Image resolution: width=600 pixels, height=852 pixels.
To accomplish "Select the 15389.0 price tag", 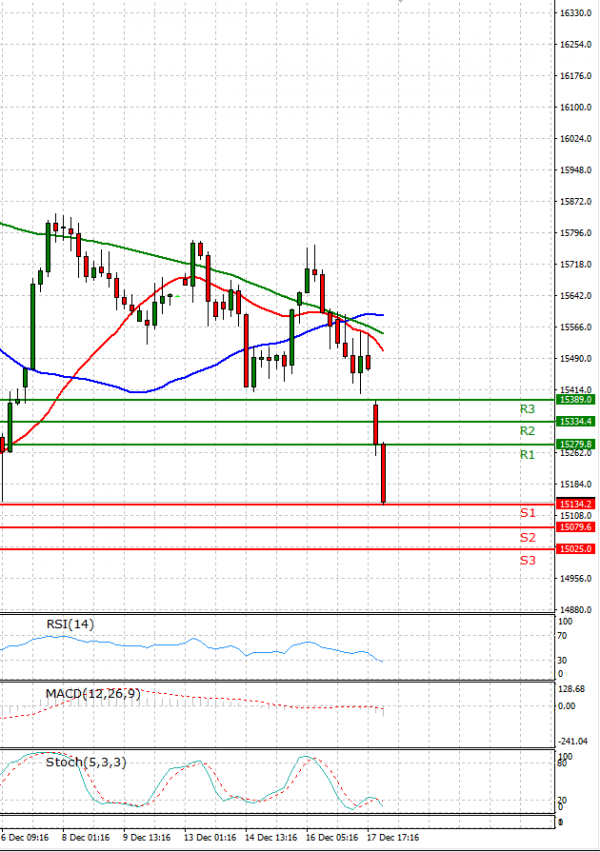I will [576, 399].
